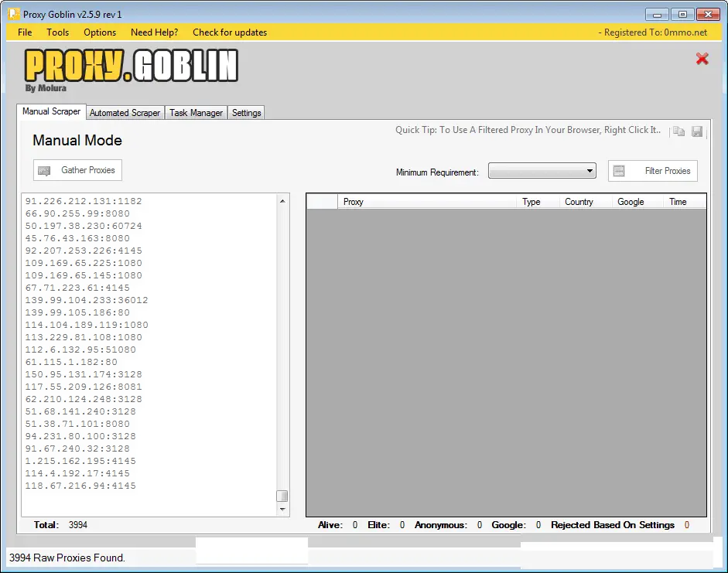Open the Minimum Requirement dropdown

point(588,171)
